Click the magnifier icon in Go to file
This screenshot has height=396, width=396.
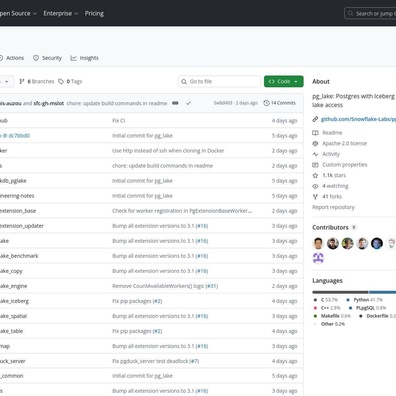(184, 81)
